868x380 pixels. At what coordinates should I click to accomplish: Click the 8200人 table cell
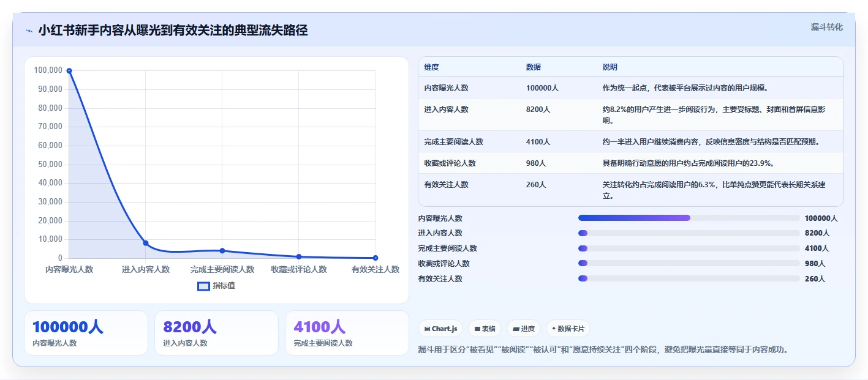pyautogui.click(x=538, y=110)
